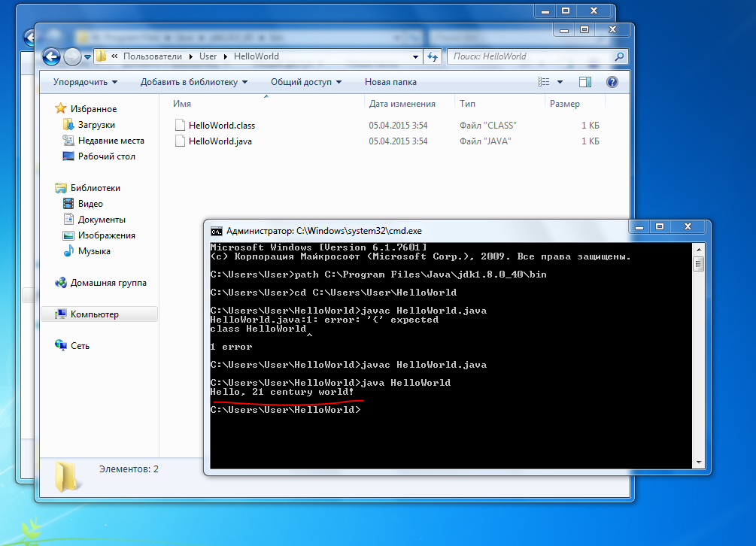Select 'Домашняя группа' in sidebar
Viewport: 756px width, 546px height.
point(108,283)
